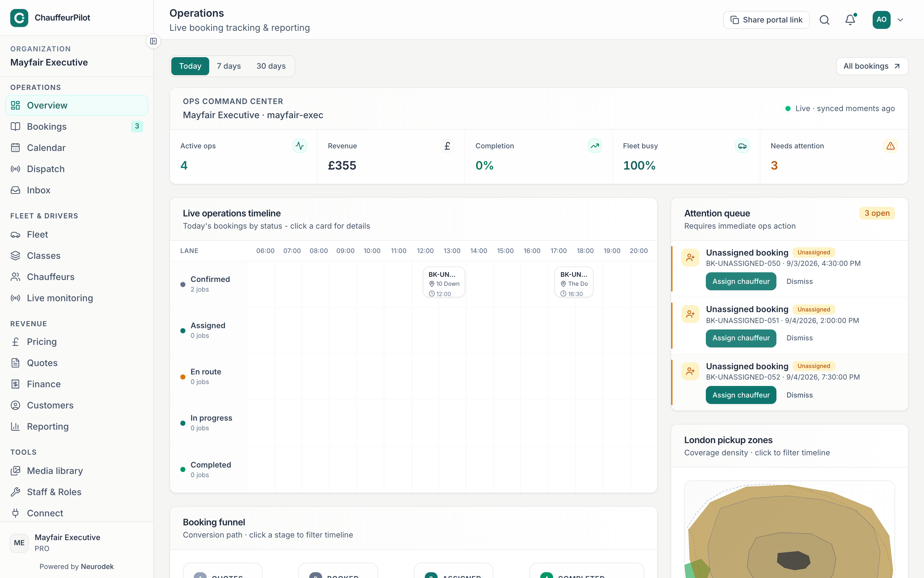
Task: Open Calendar in the sidebar
Action: click(x=76, y=148)
